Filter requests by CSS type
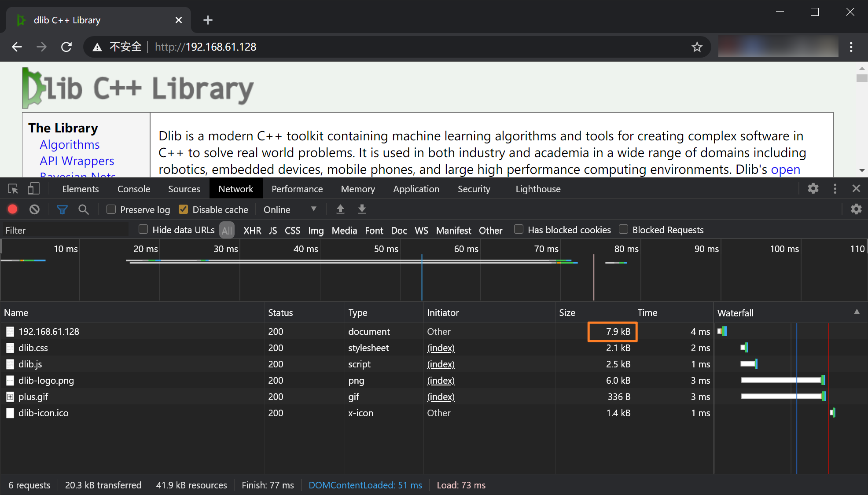 pos(292,231)
